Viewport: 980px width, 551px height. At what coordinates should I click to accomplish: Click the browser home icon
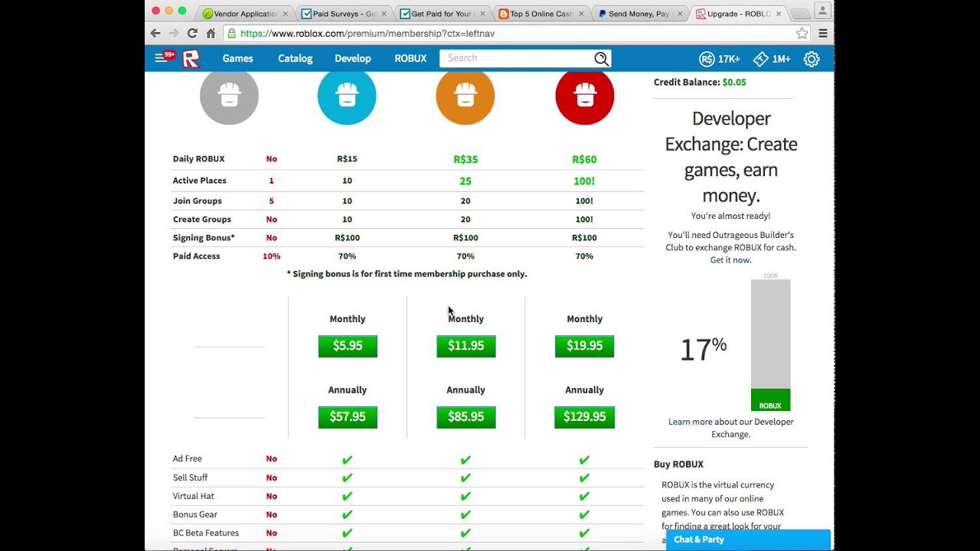(211, 33)
